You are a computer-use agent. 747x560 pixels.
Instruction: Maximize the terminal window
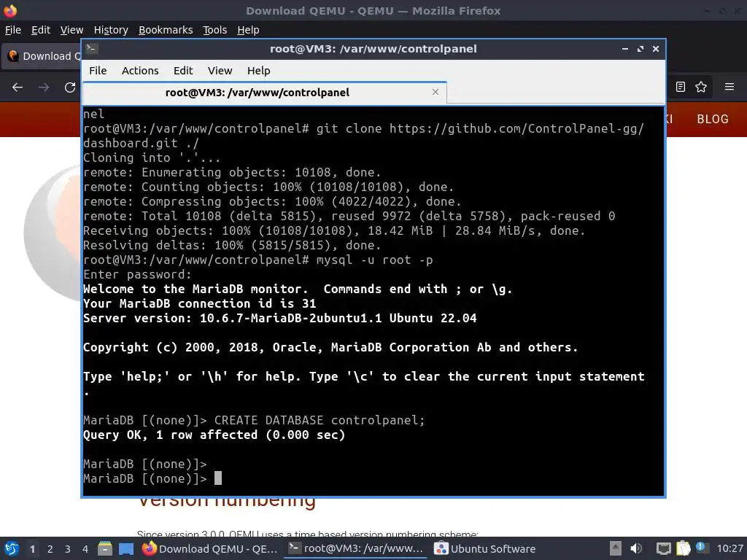pos(640,49)
